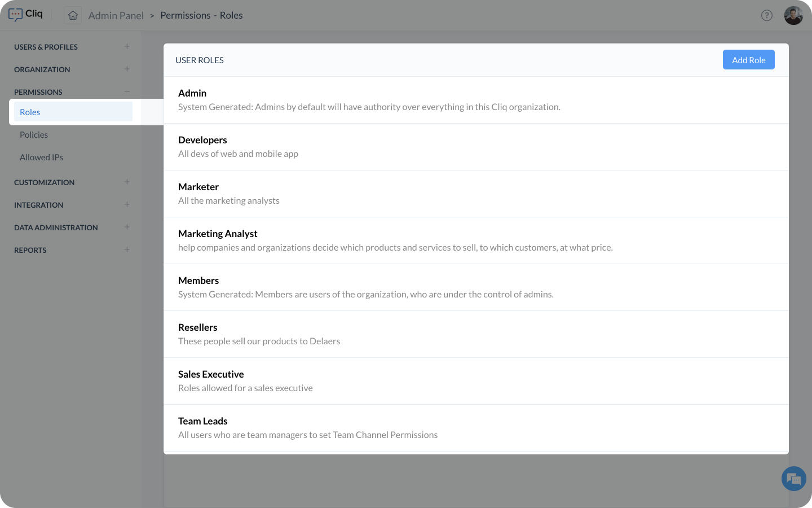Viewport: 812px width, 508px height.
Task: Open the user profile avatar
Action: tap(793, 15)
